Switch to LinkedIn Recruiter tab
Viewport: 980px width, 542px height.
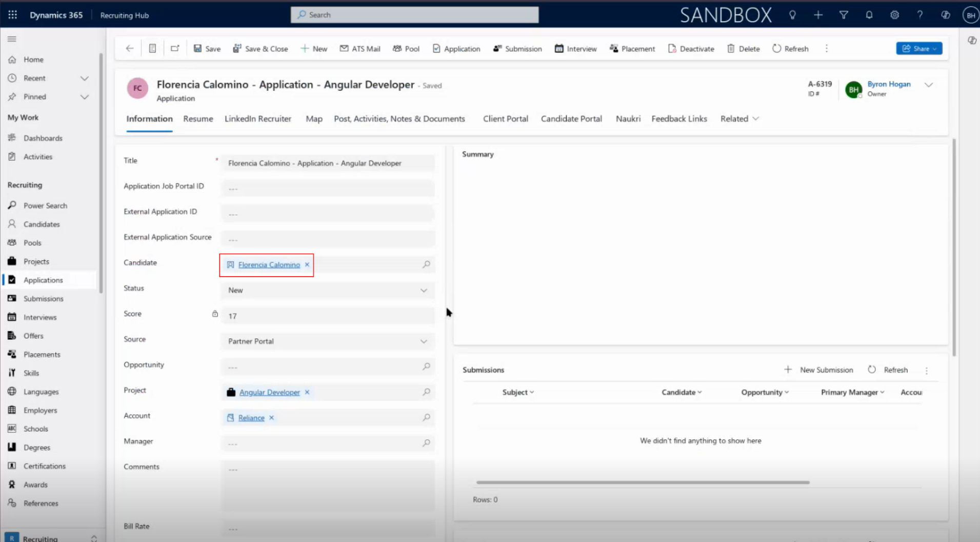point(258,119)
